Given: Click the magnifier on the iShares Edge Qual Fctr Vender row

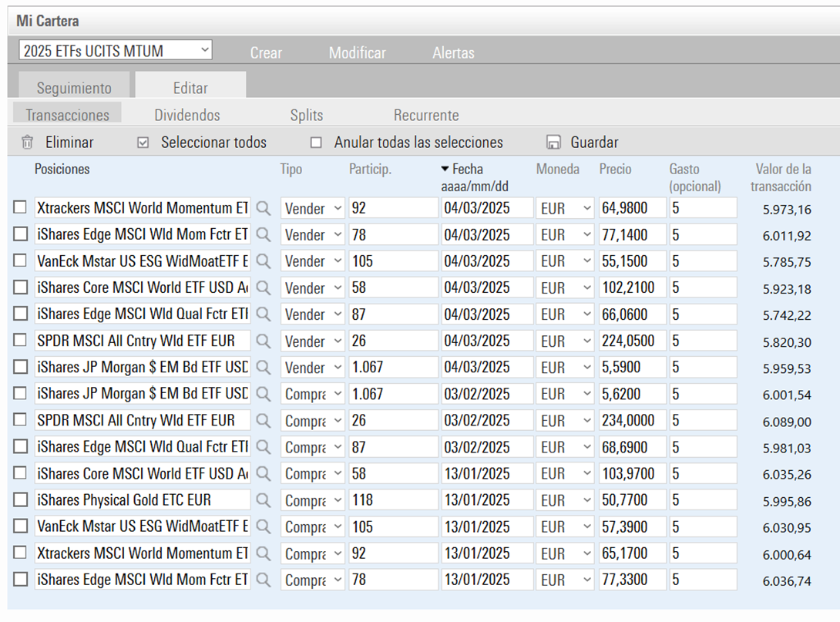Looking at the screenshot, I should (263, 314).
